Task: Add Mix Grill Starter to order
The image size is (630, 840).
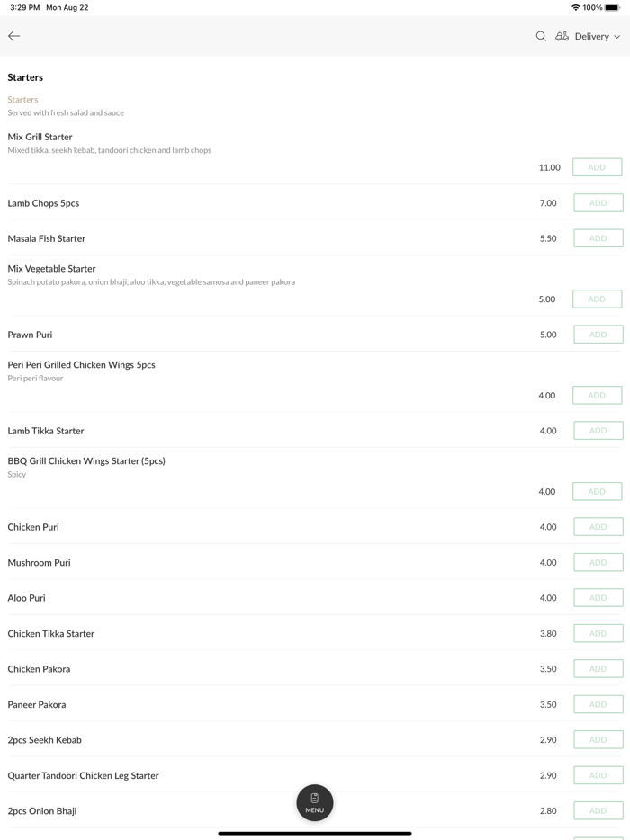Action: click(x=597, y=167)
